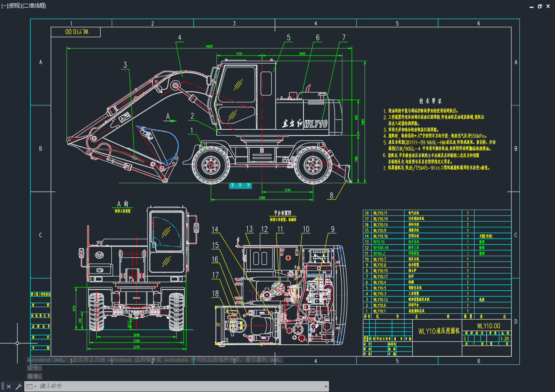
Task: Select balloon number 7 above the counterweight
Action: (x=344, y=38)
